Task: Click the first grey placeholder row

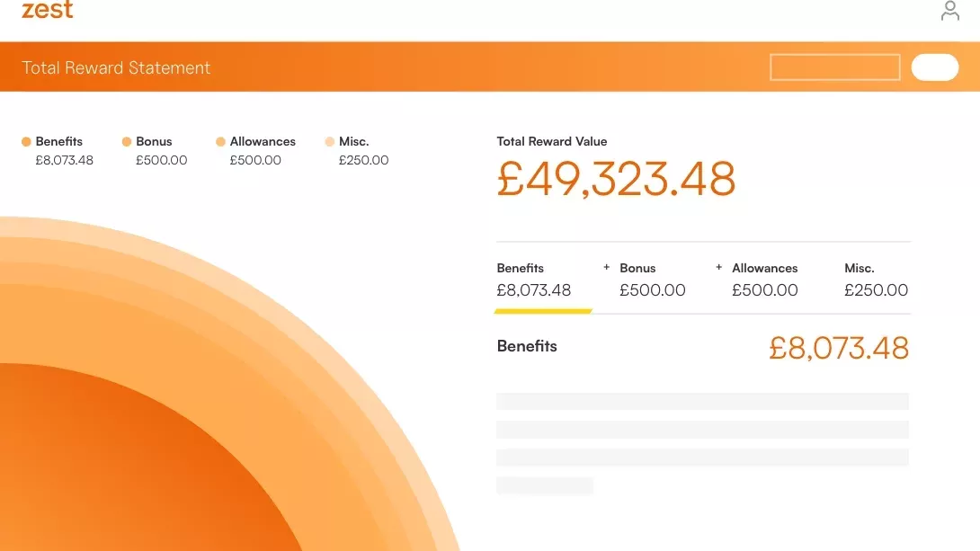Action: click(702, 401)
